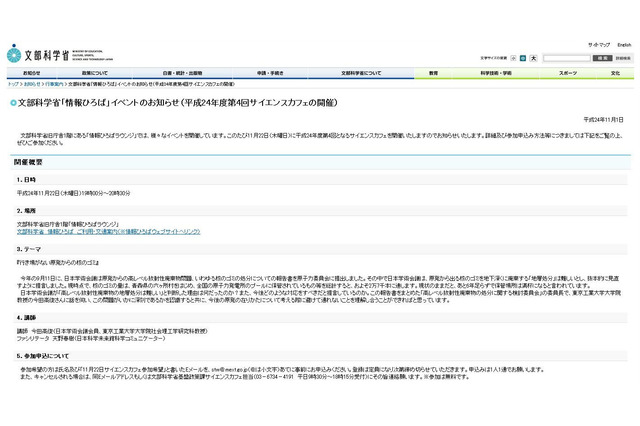Viewport: 640px width, 426px height.
Task: Go to トップ in the breadcrumb
Action: click(x=13, y=84)
